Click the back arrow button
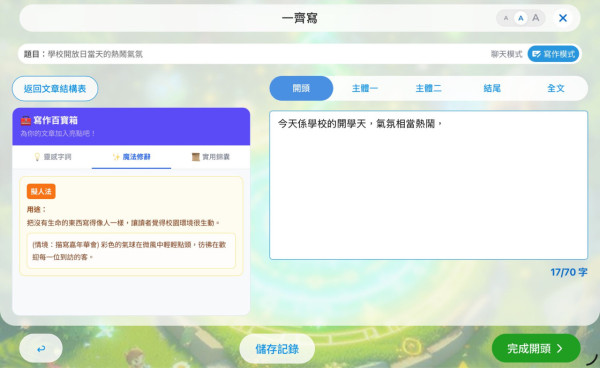This screenshot has height=368, width=600. (x=41, y=348)
